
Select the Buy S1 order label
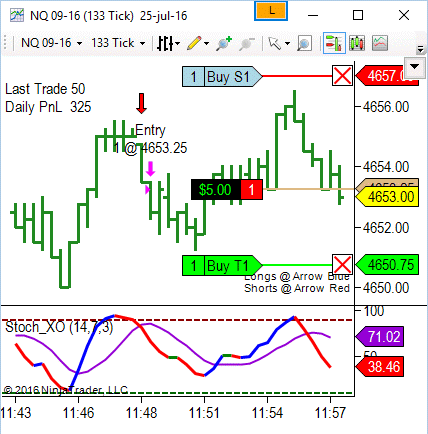(x=222, y=77)
